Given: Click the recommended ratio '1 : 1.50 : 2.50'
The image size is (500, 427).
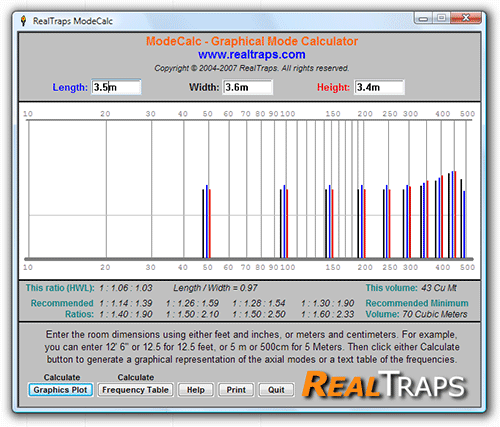Looking at the screenshot, I should point(259,314).
